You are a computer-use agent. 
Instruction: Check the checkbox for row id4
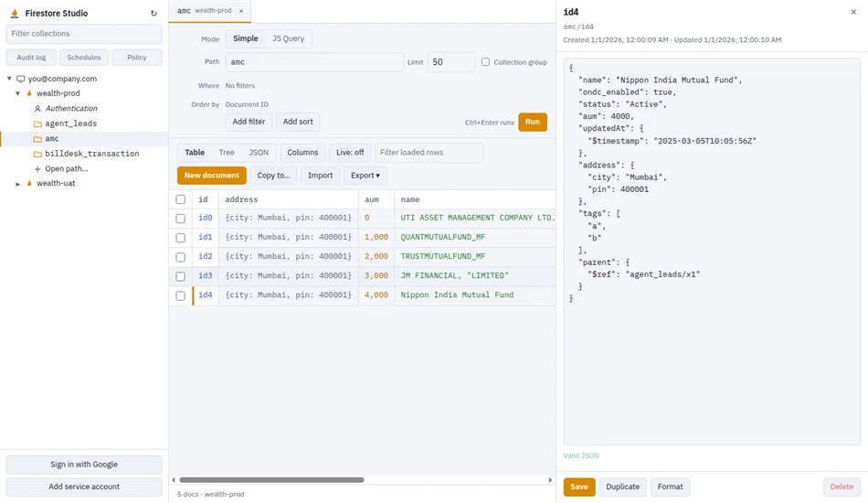[x=181, y=295]
